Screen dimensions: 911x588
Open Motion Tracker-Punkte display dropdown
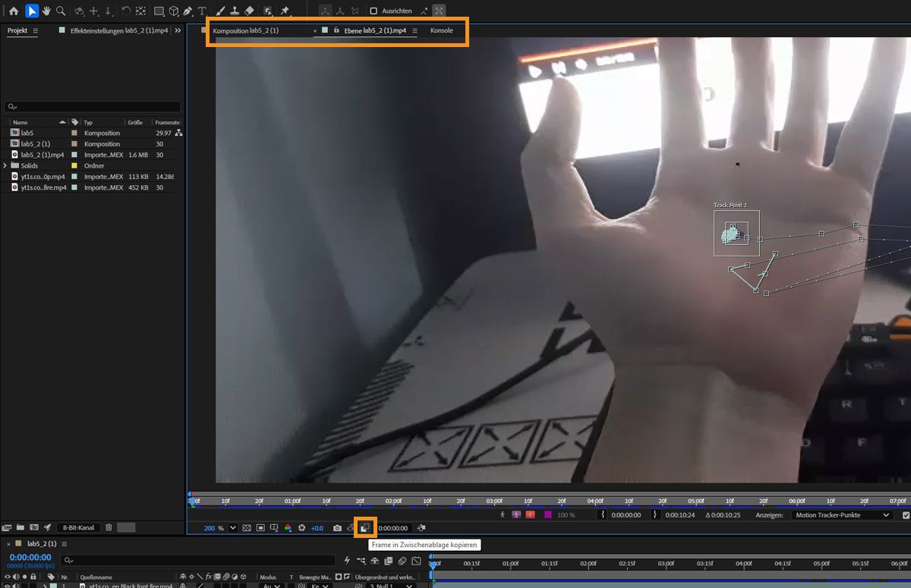pyautogui.click(x=842, y=515)
